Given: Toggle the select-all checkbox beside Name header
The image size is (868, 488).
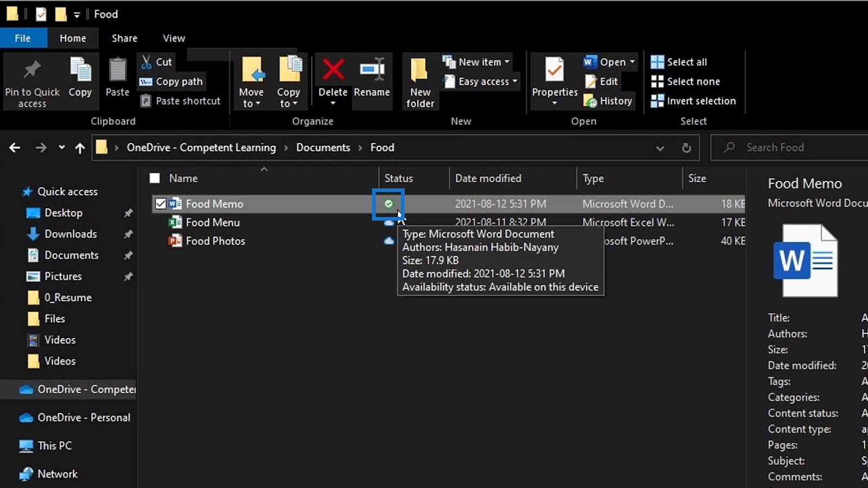Looking at the screenshot, I should click(x=155, y=178).
